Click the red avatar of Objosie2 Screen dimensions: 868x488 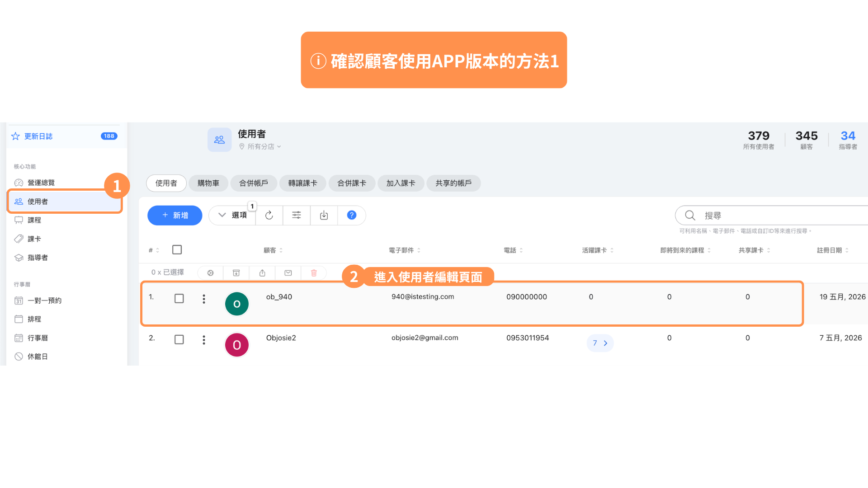[237, 345]
